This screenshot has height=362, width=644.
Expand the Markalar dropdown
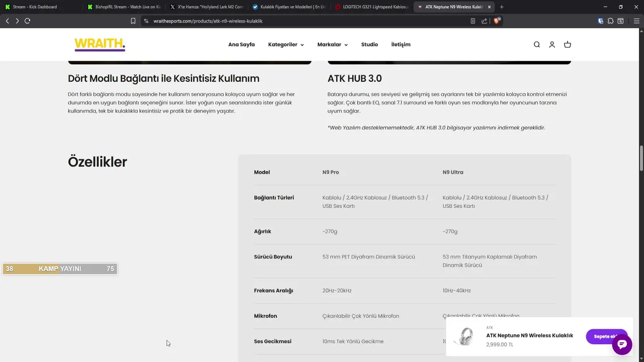[333, 45]
